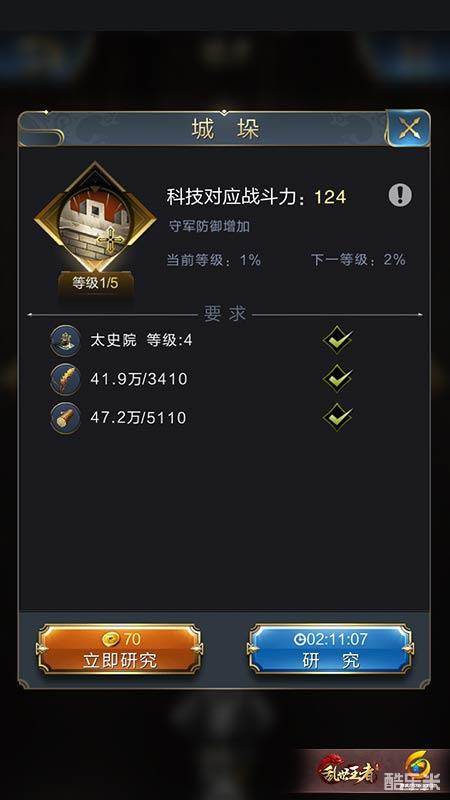
Task: Click the 立即研究 instant research button
Action: (120, 650)
